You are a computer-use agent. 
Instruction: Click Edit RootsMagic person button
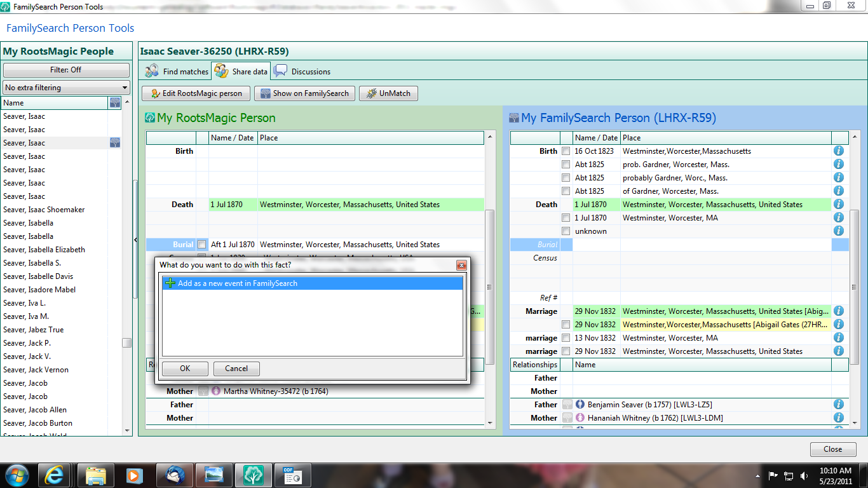click(196, 93)
